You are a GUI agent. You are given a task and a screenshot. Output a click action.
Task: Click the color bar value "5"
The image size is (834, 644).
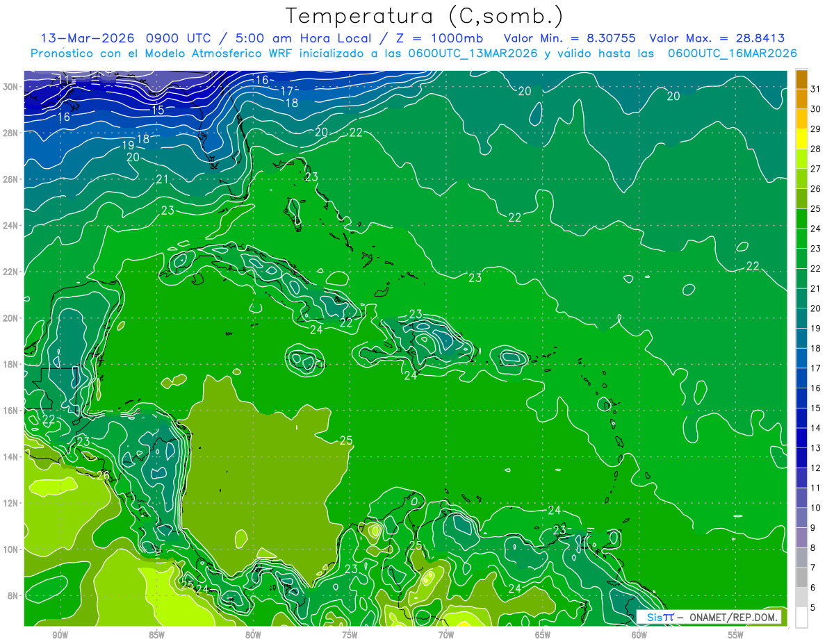click(x=812, y=608)
